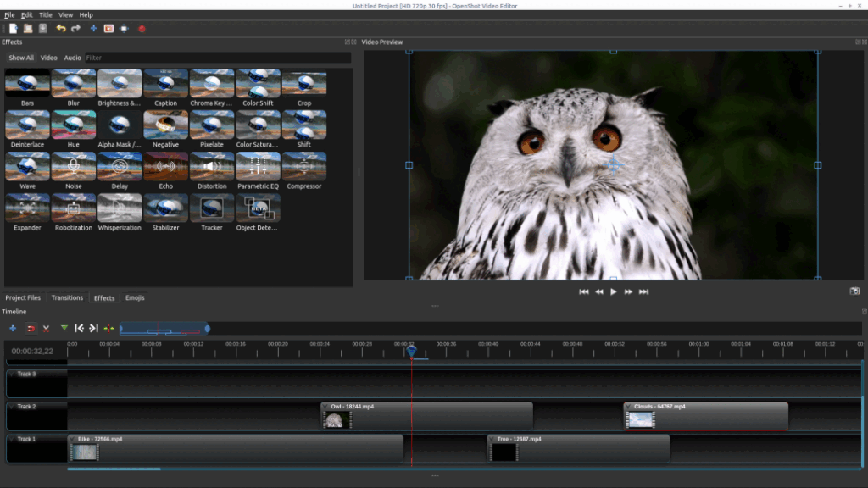This screenshot has width=868, height=488.
Task: Click the timeline zoom slider's right handle
Action: coord(208,329)
